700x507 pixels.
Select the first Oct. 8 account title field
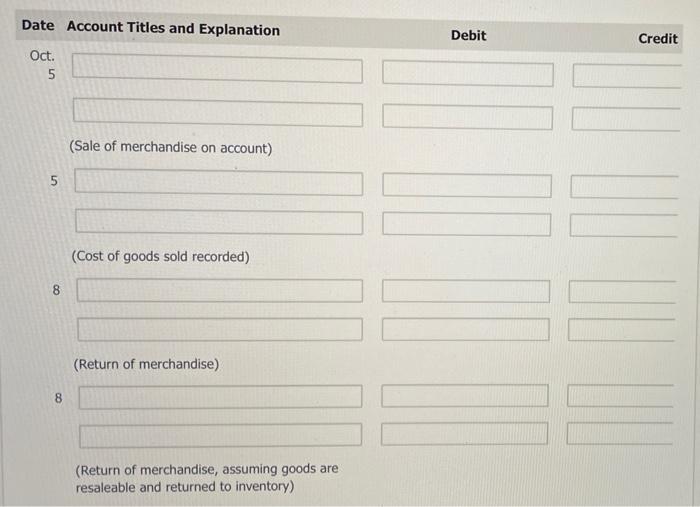(x=220, y=290)
